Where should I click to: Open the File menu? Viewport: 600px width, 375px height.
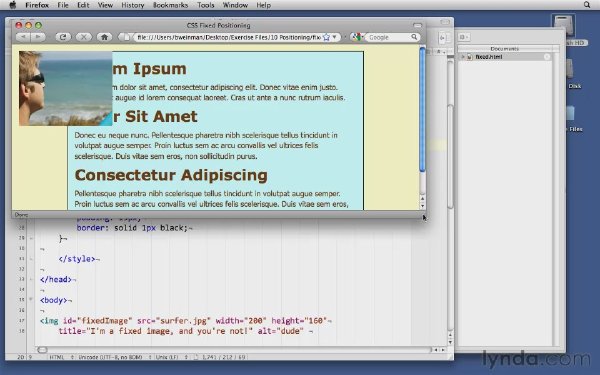tap(63, 5)
